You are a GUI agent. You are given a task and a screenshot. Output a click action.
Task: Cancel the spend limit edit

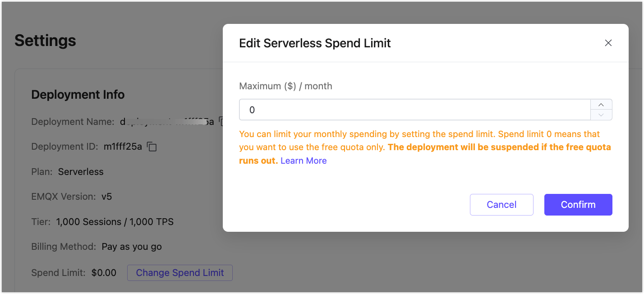(x=501, y=204)
